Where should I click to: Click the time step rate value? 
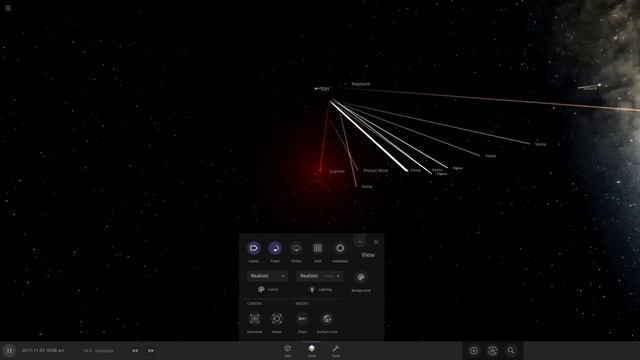tap(98, 351)
